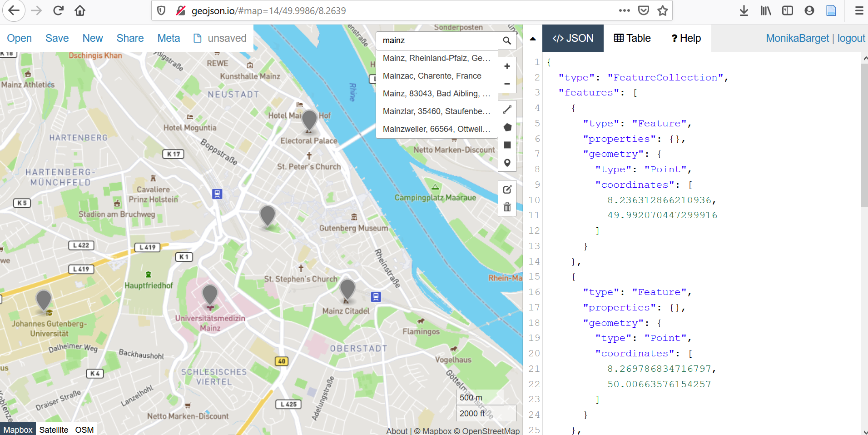Open the OpenStreetMap attribution link
This screenshot has width=868, height=435.
pos(486,431)
